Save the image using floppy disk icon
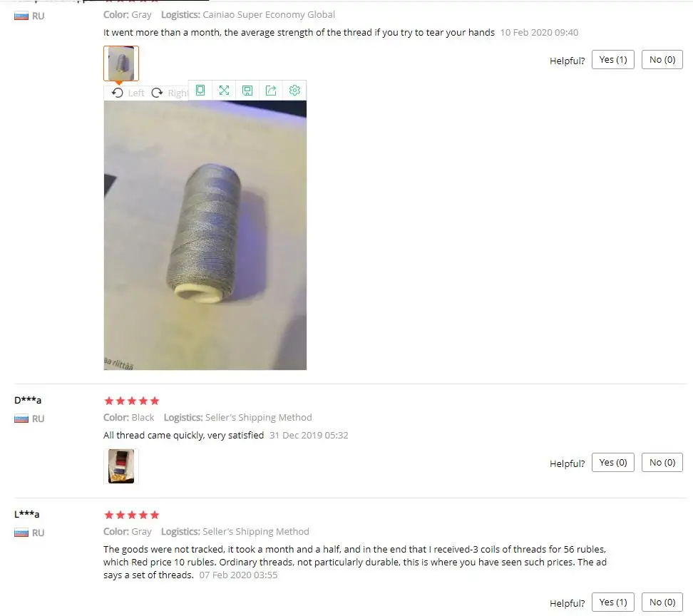 [247, 91]
